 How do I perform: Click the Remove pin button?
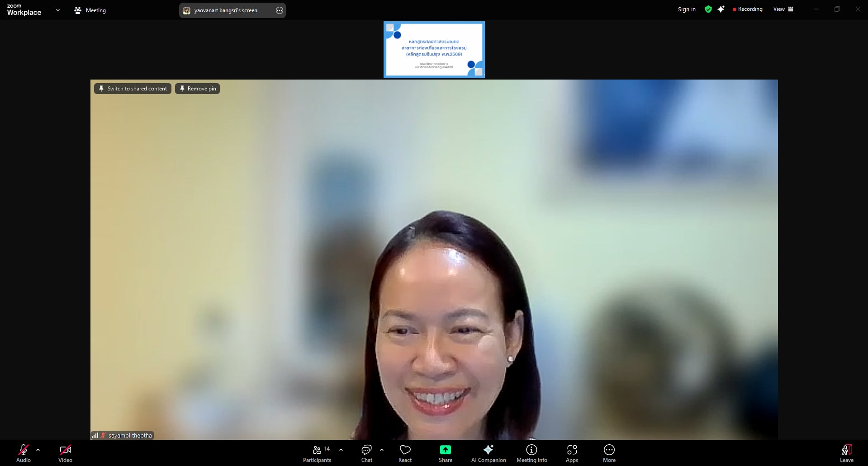[x=197, y=89]
